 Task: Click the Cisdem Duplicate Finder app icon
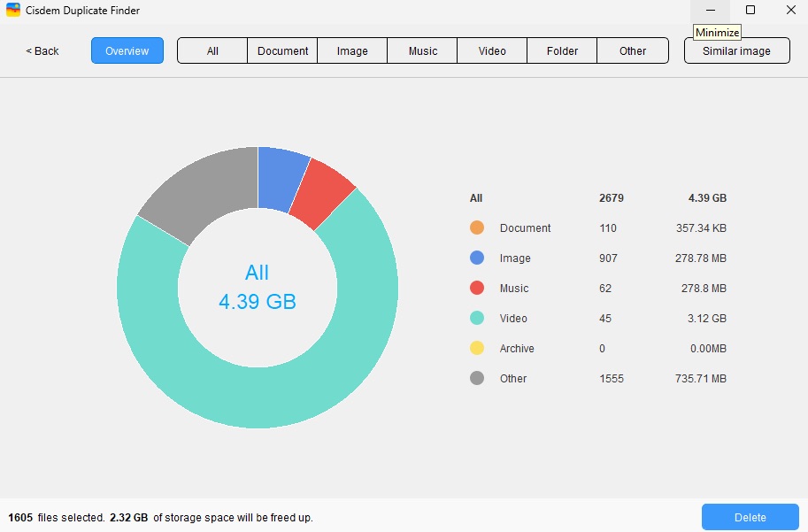(x=14, y=11)
